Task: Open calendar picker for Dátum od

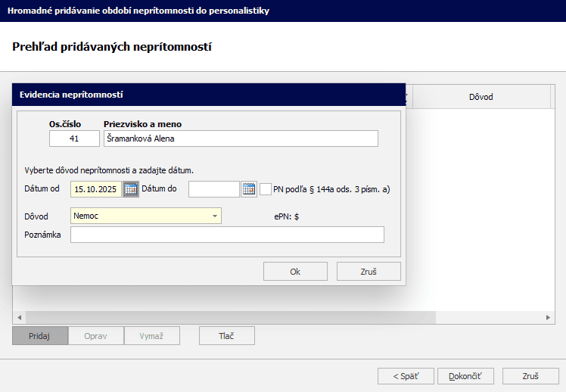Action: coord(131,189)
